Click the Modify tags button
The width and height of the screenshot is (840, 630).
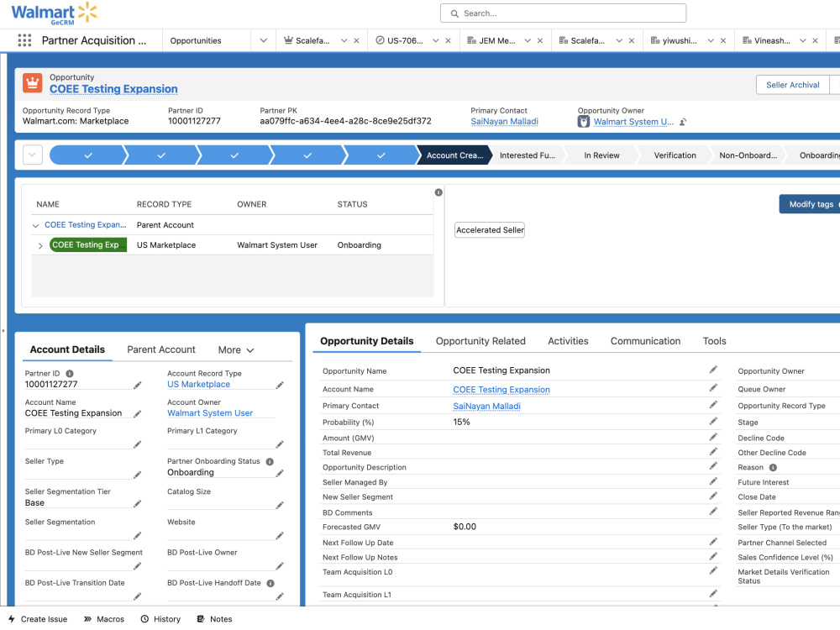(811, 204)
